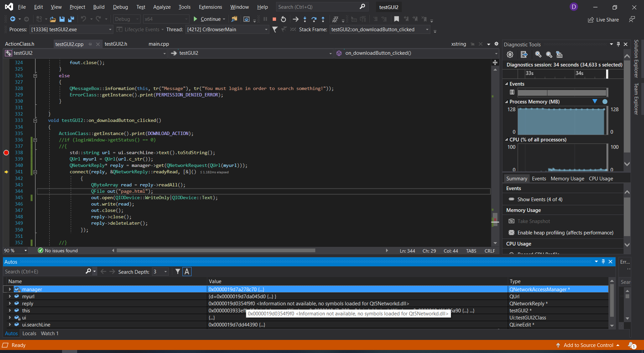
Task: Collapse the lambda fold at line 341
Action: pyautogui.click(x=35, y=172)
